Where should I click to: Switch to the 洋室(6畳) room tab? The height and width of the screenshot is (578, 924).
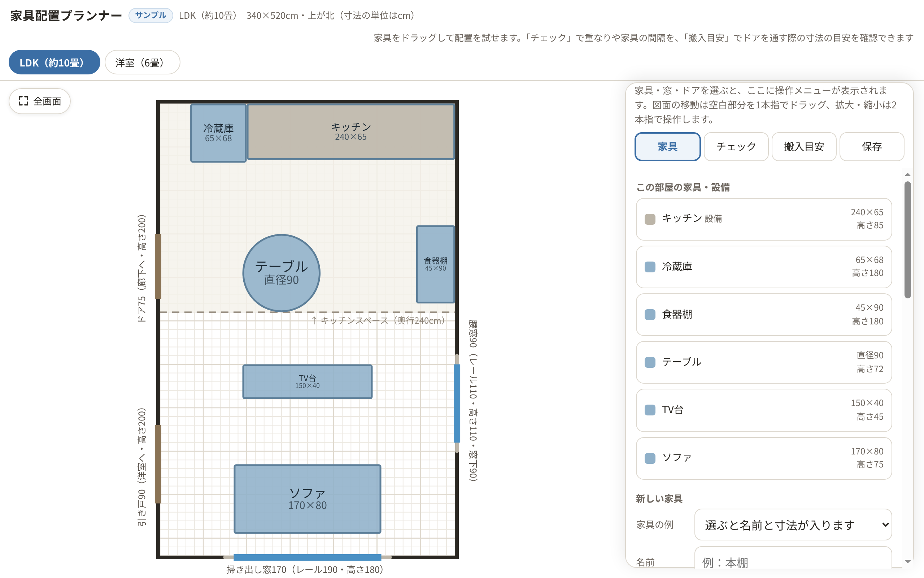click(143, 62)
